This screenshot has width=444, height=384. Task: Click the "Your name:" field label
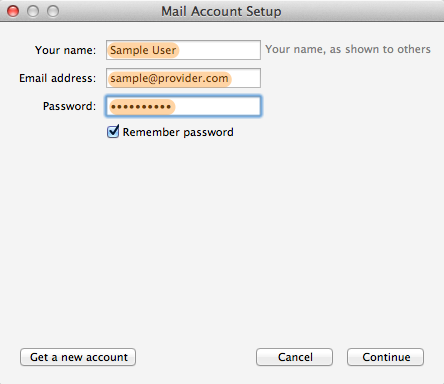pyautogui.click(x=65, y=50)
